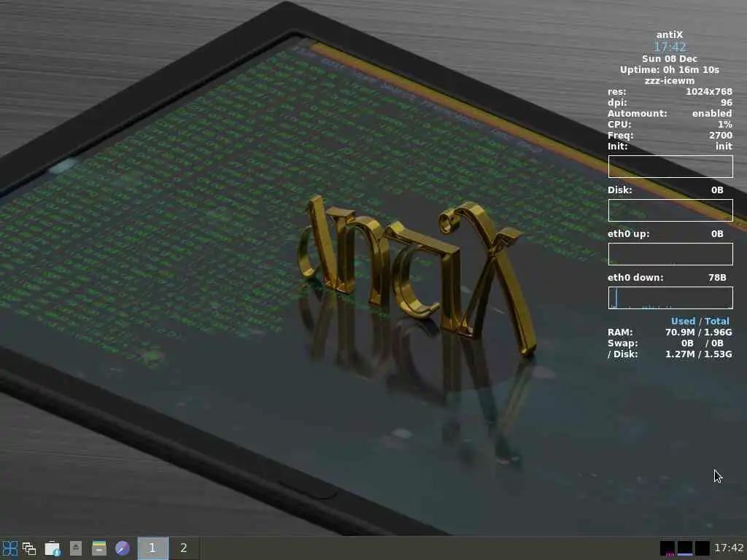
Task: Launch the purple compass browser icon
Action: coord(123,548)
